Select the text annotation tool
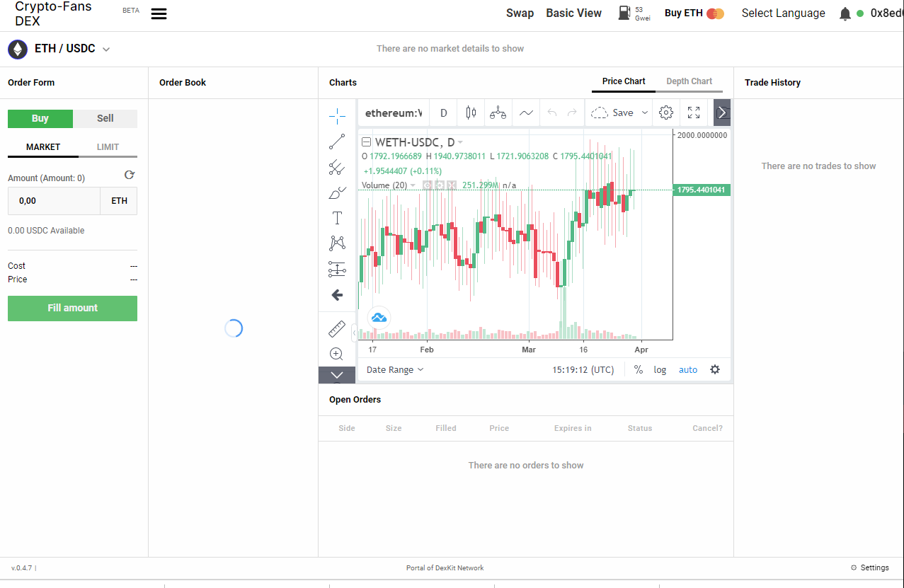 [337, 218]
